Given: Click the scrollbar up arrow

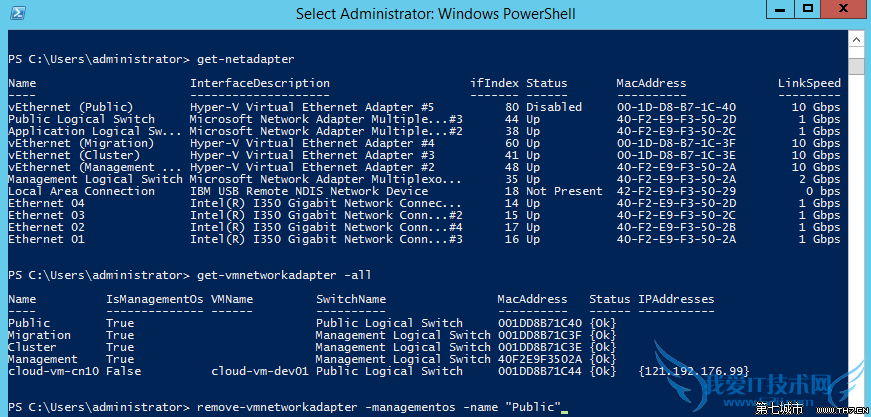Looking at the screenshot, I should (857, 39).
